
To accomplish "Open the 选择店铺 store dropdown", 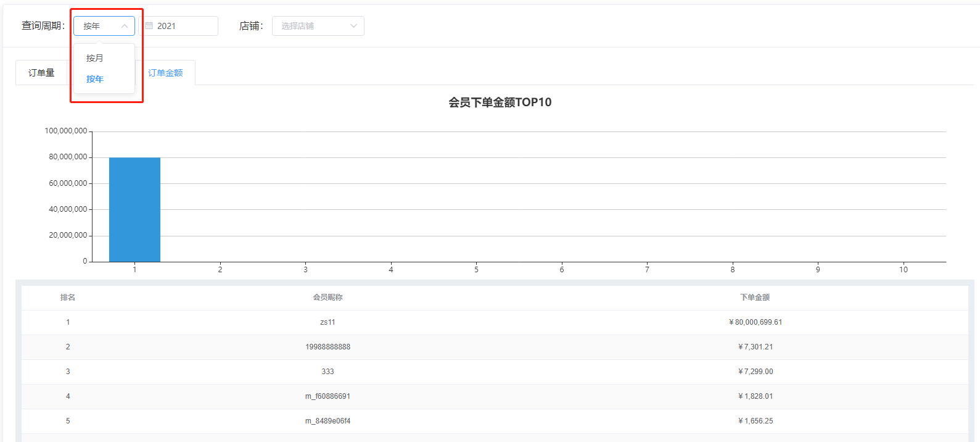I will (x=311, y=26).
